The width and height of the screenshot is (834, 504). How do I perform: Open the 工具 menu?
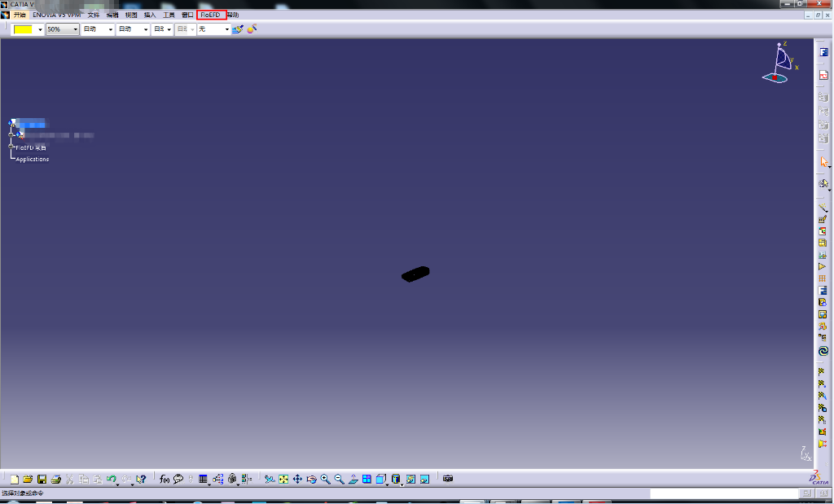[x=169, y=15]
